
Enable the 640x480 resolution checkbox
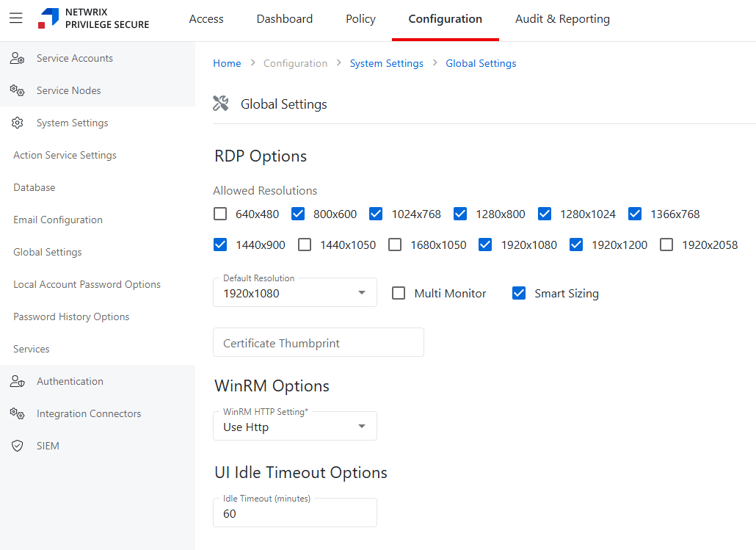pyautogui.click(x=220, y=214)
